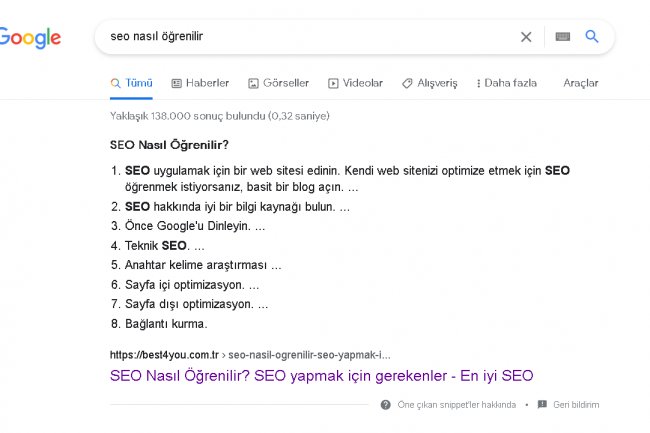This screenshot has height=433, width=650.
Task: Click the blue magnifier search icon
Action: 592,36
